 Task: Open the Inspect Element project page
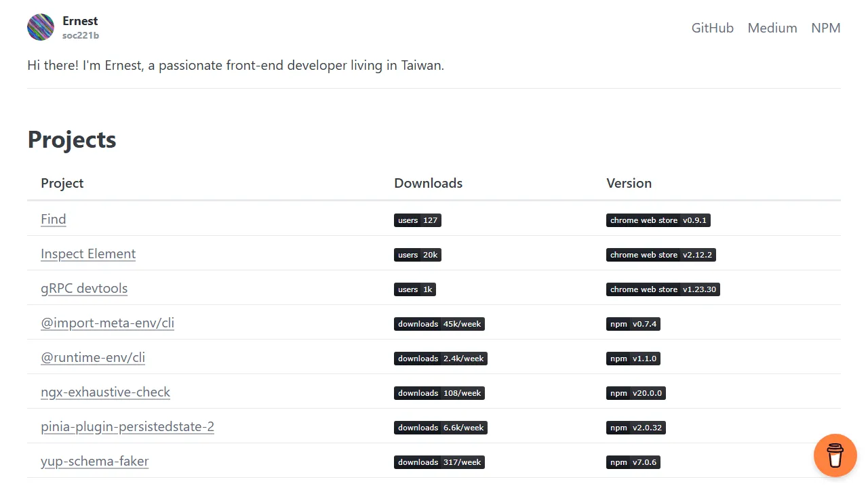pyautogui.click(x=88, y=253)
